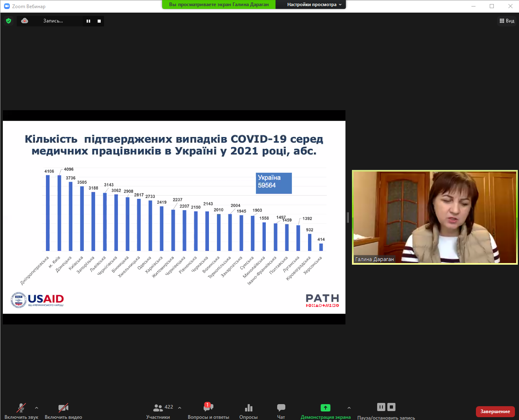The height and width of the screenshot is (420, 519).
Task: Open the Участники participants panel
Action: click(x=158, y=408)
